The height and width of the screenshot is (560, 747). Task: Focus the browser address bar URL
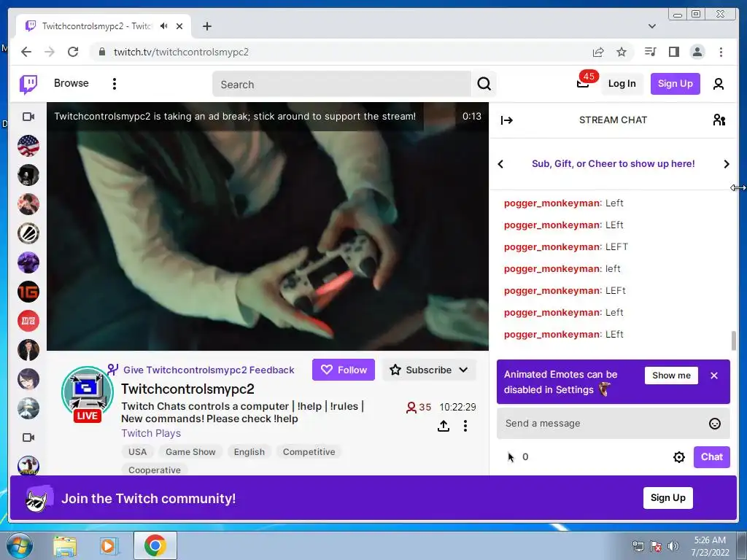(181, 52)
